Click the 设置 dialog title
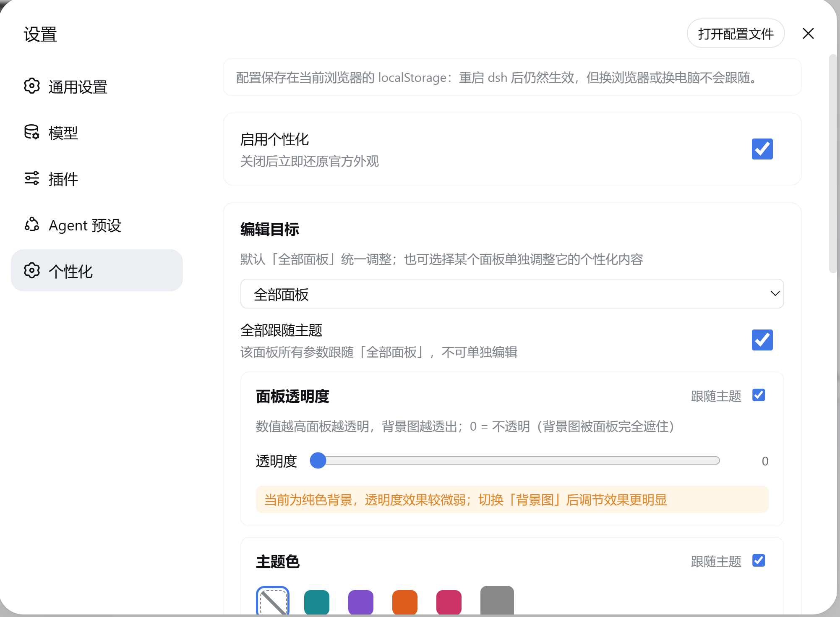 coord(40,34)
